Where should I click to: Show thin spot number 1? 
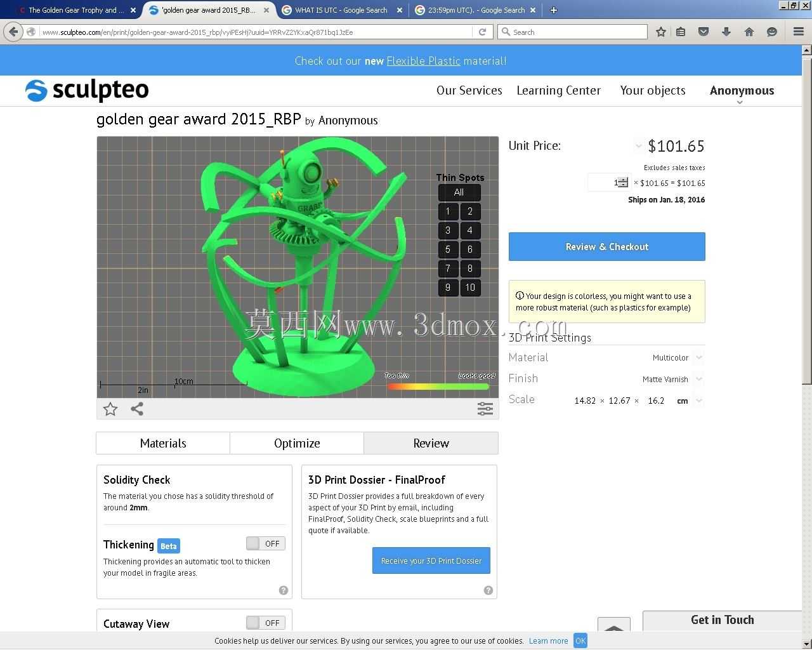pos(448,212)
